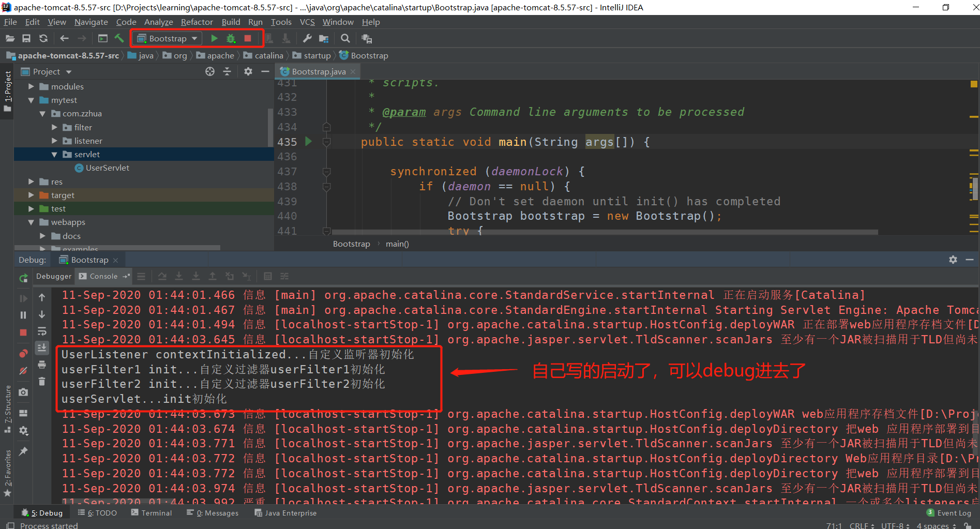Image resolution: width=980 pixels, height=529 pixels.
Task: Click the camera thread dump icon
Action: (23, 392)
